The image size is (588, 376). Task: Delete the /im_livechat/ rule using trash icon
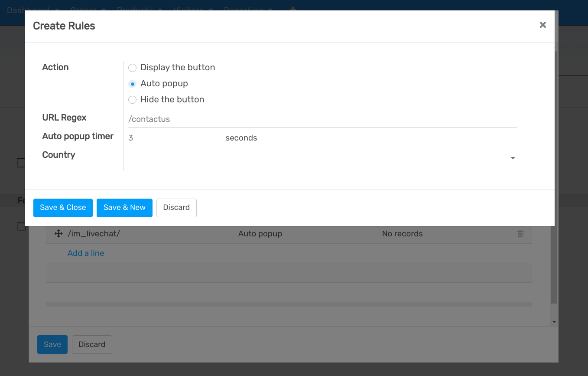coord(520,234)
